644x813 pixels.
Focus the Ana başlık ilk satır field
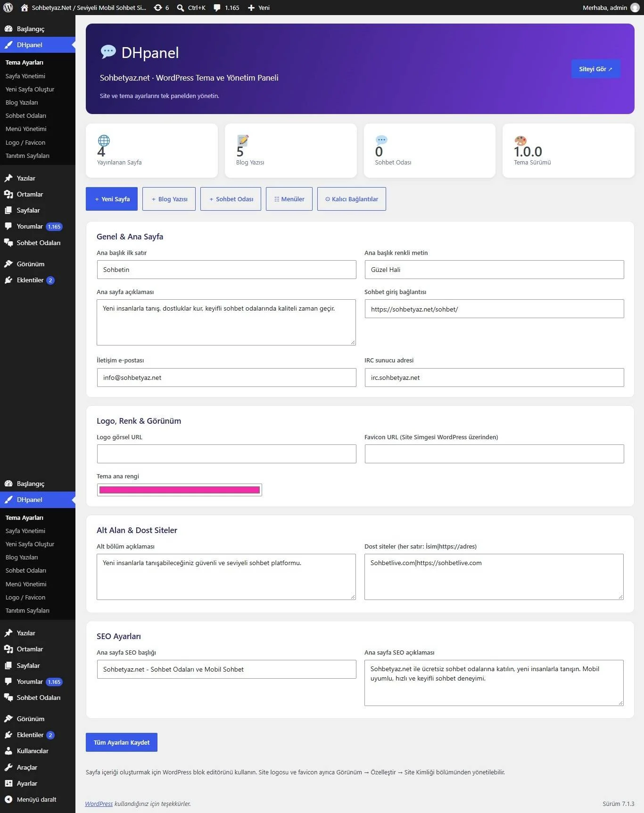coord(227,270)
